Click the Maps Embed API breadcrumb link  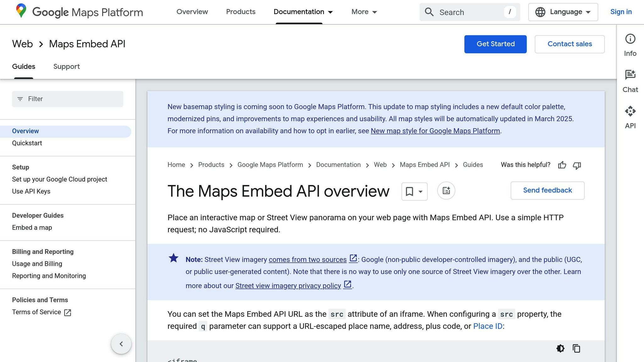click(425, 165)
